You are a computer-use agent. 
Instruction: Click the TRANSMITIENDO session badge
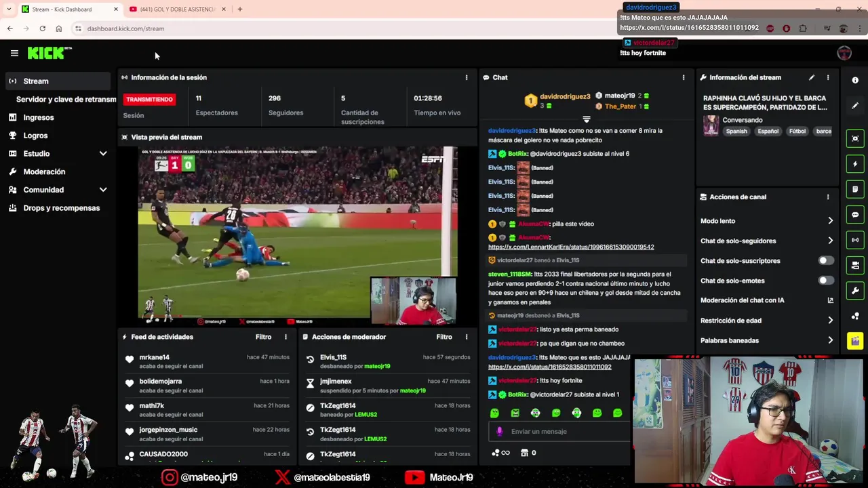[149, 99]
